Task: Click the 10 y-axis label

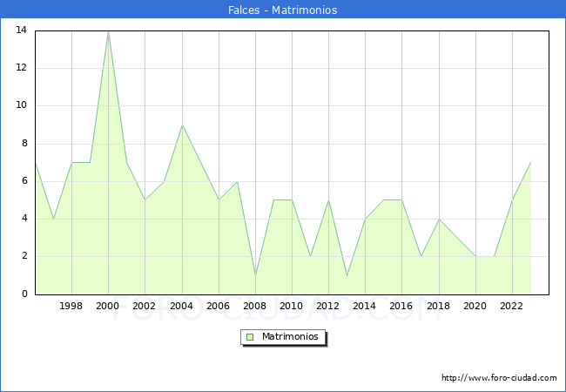Action: (x=21, y=105)
